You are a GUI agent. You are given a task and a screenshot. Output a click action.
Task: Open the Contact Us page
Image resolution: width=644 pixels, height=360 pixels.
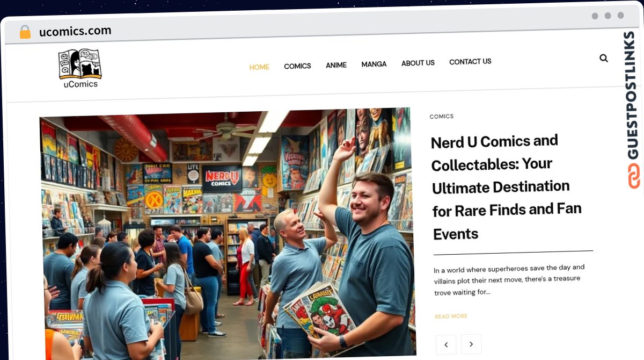tap(470, 62)
